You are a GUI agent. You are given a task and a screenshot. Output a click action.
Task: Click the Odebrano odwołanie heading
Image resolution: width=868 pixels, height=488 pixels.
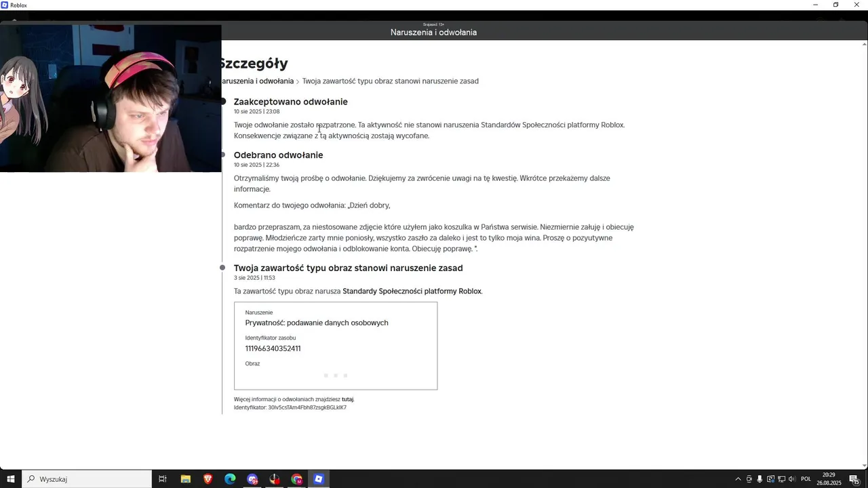pos(278,155)
